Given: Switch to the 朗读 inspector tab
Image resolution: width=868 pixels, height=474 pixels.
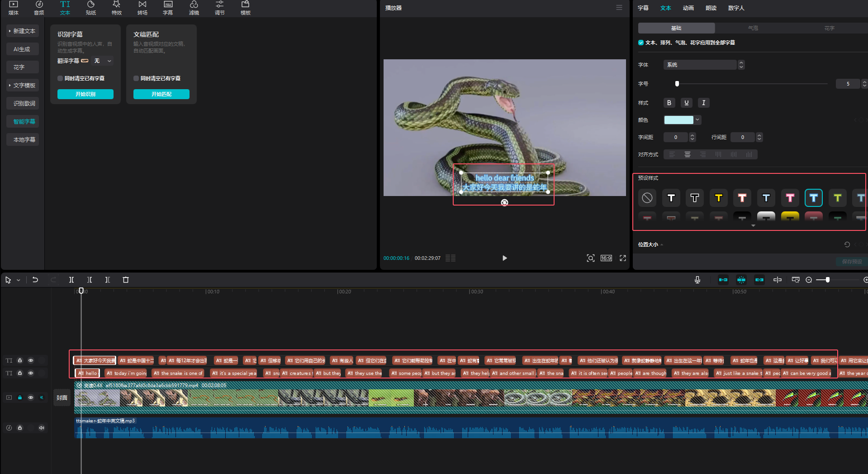Looking at the screenshot, I should point(711,8).
